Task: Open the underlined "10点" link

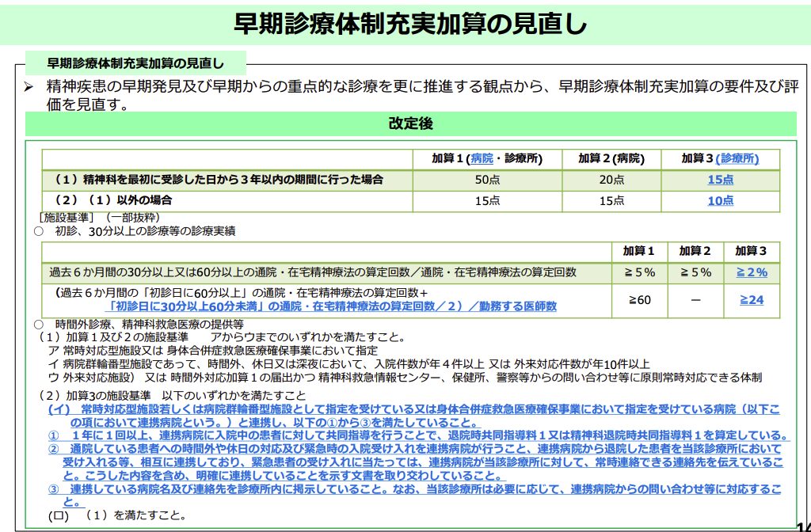Action: (x=720, y=200)
